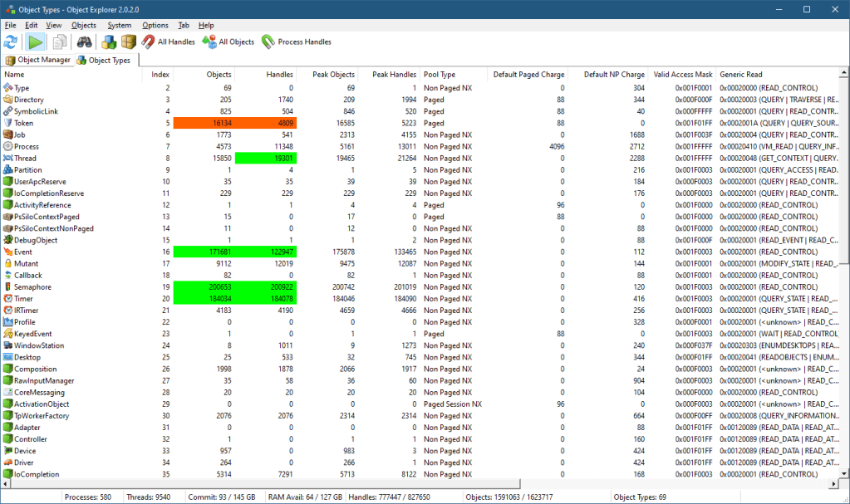Screen dimensions: 850x504
Task: Select the WindowStation list entry
Action: [x=38, y=345]
